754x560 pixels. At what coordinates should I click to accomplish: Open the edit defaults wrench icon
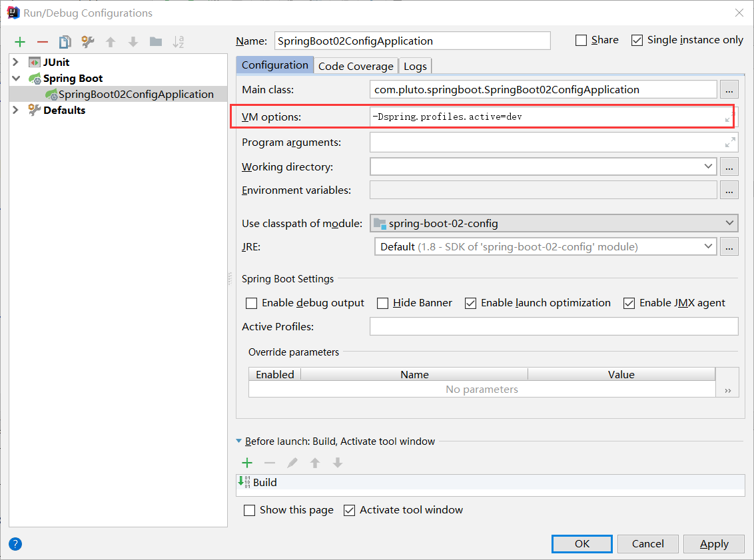87,42
